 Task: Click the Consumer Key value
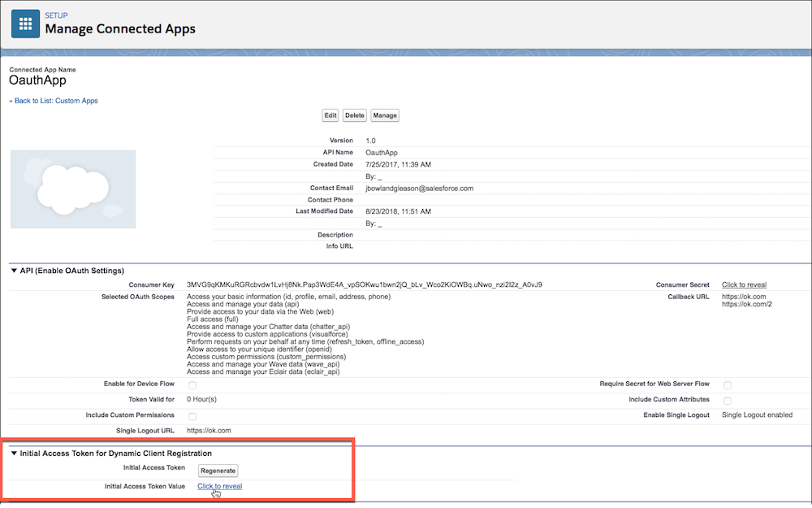[x=364, y=284]
